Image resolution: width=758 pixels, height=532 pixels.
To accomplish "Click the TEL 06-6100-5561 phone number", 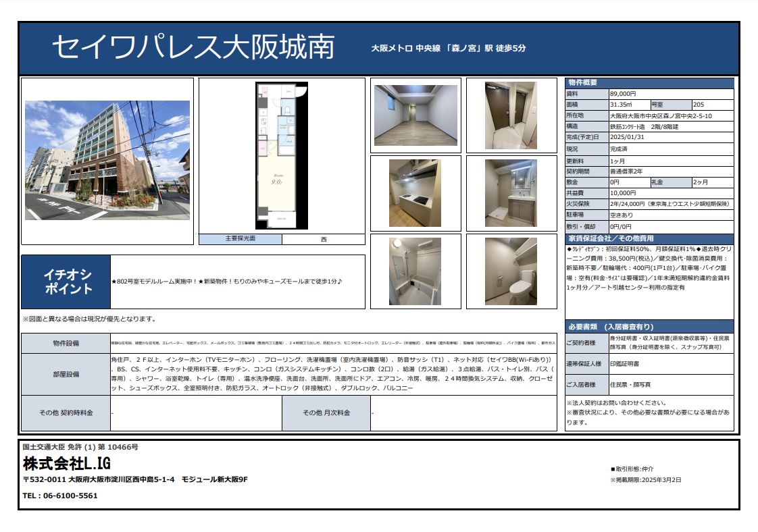I will tap(60, 496).
